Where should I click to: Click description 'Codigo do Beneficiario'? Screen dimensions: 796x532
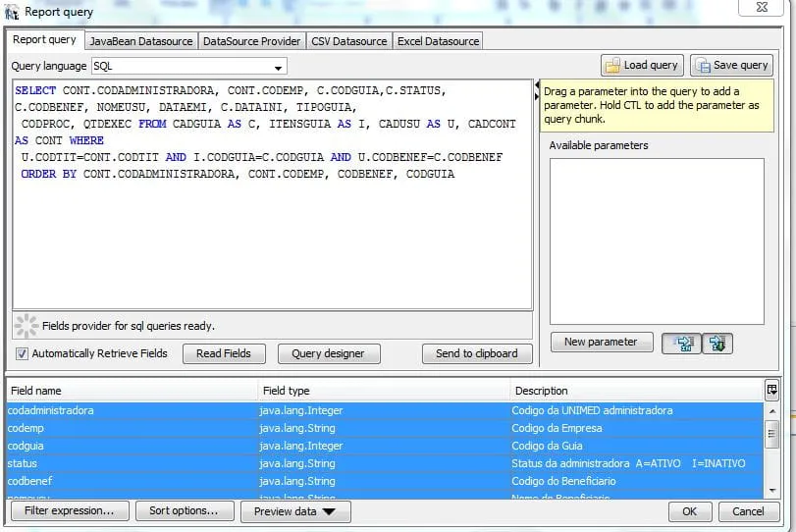pos(563,481)
